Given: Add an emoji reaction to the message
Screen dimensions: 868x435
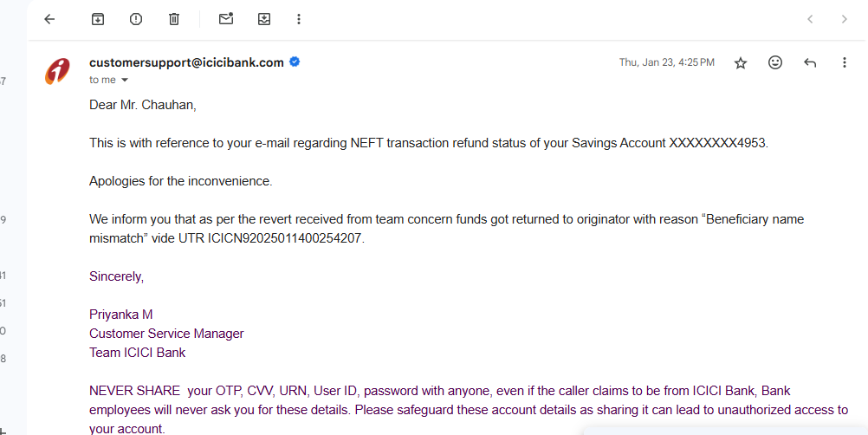Looking at the screenshot, I should coord(775,62).
